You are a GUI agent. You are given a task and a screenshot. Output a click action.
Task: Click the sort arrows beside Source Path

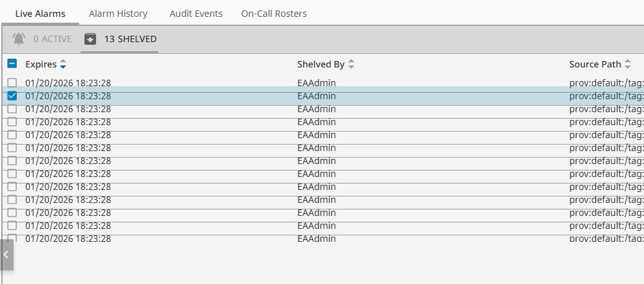tap(628, 64)
